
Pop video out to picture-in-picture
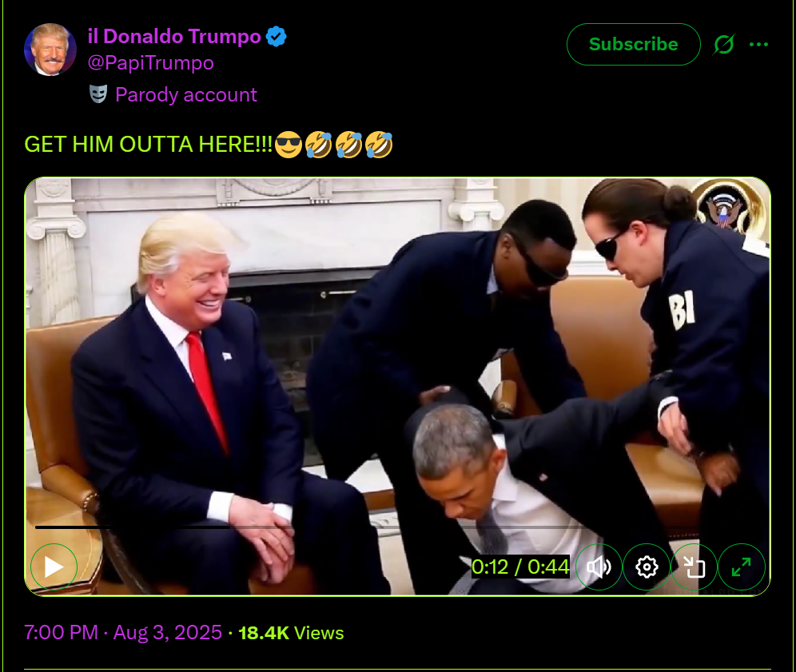694,567
